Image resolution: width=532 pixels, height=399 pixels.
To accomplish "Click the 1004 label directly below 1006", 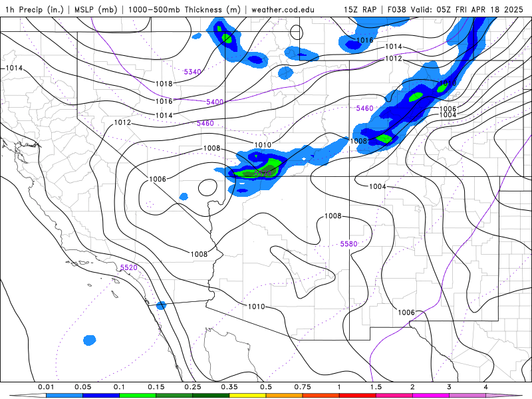I will pyautogui.click(x=448, y=114).
